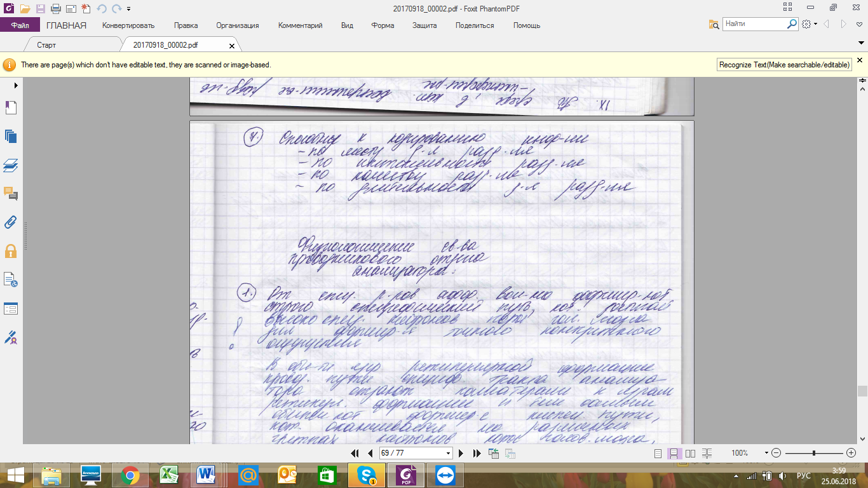The image size is (868, 488).
Task: Print the document with the printer icon
Action: (x=55, y=8)
